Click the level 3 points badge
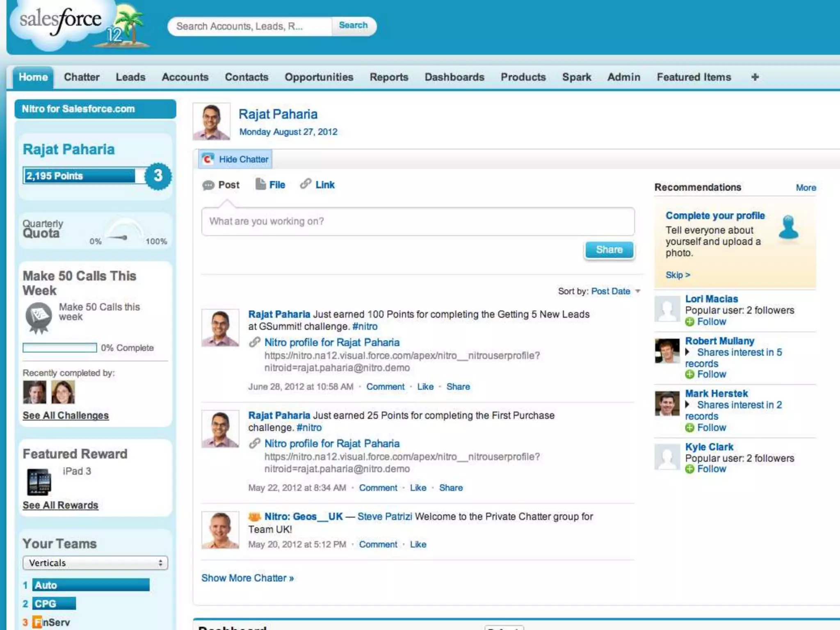 click(158, 176)
